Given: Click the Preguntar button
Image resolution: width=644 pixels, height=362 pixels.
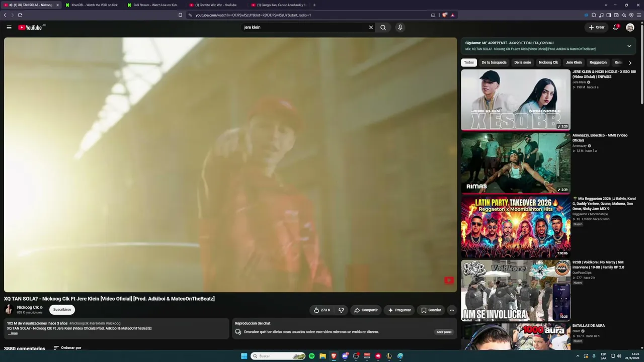Looking at the screenshot, I should click(x=399, y=310).
